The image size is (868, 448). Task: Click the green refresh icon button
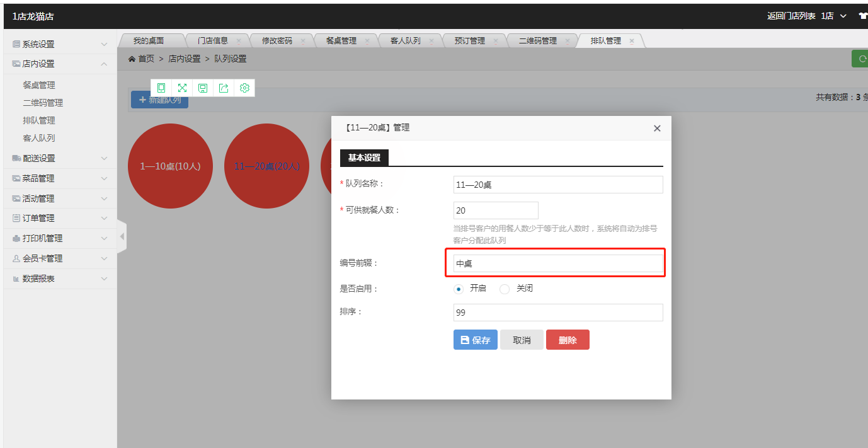(x=860, y=59)
